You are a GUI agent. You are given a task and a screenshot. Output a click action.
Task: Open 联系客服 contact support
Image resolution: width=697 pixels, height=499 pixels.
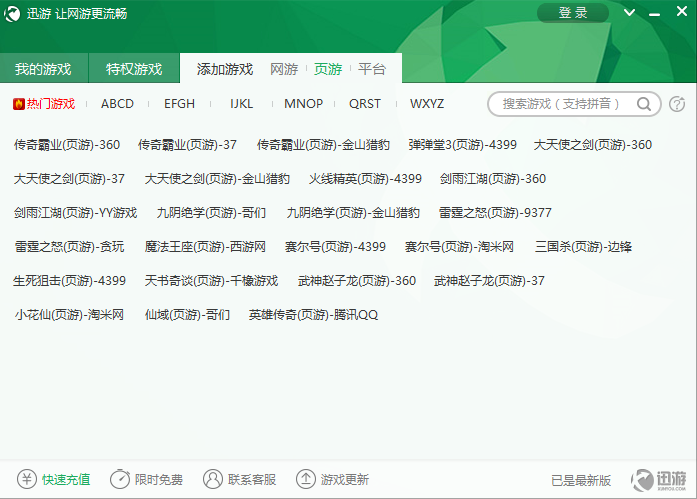[252, 480]
